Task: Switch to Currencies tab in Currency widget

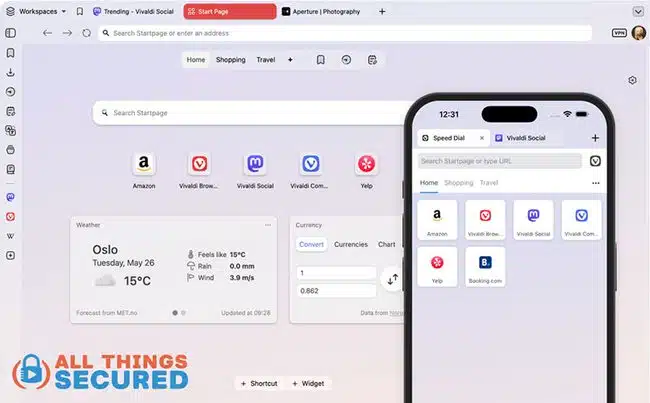Action: tap(351, 244)
